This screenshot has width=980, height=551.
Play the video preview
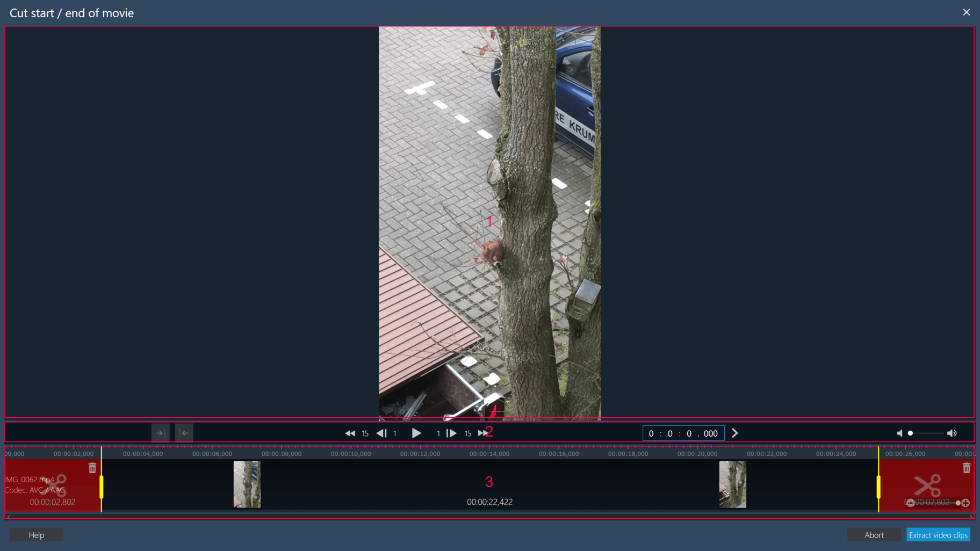(416, 433)
